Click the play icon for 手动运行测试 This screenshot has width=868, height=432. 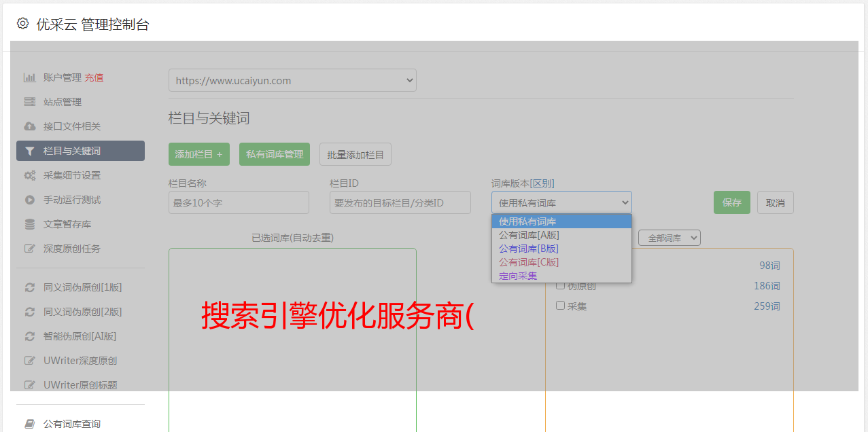click(x=29, y=200)
